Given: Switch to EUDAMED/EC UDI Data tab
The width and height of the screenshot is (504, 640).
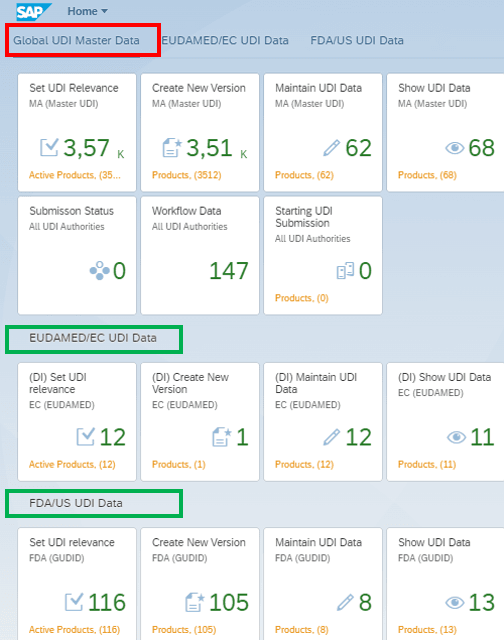Looking at the screenshot, I should (225, 40).
